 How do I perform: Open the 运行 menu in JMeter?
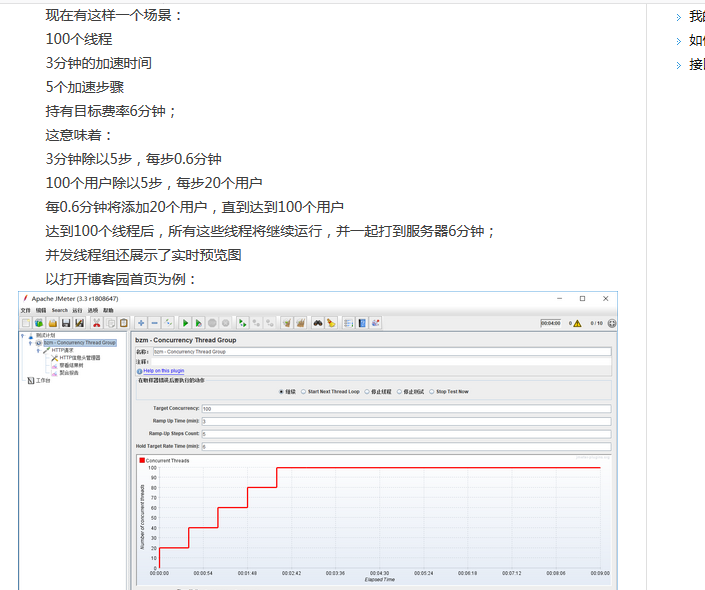(x=77, y=310)
